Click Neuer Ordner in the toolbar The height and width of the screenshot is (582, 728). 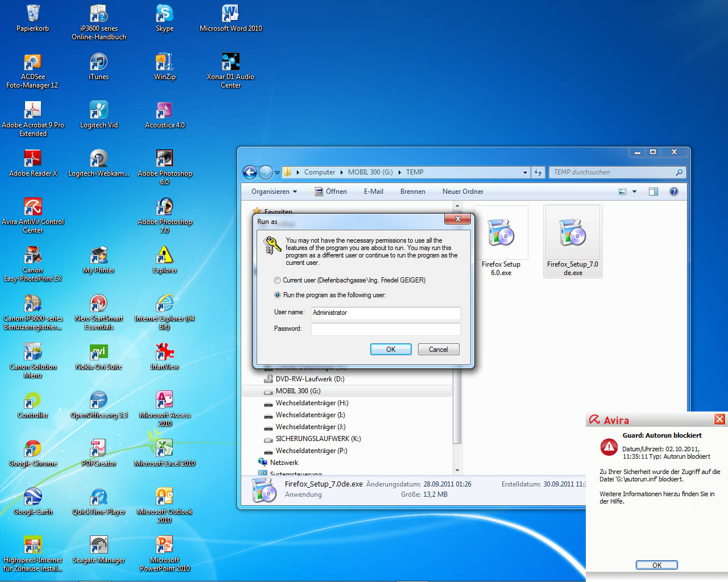pos(463,192)
